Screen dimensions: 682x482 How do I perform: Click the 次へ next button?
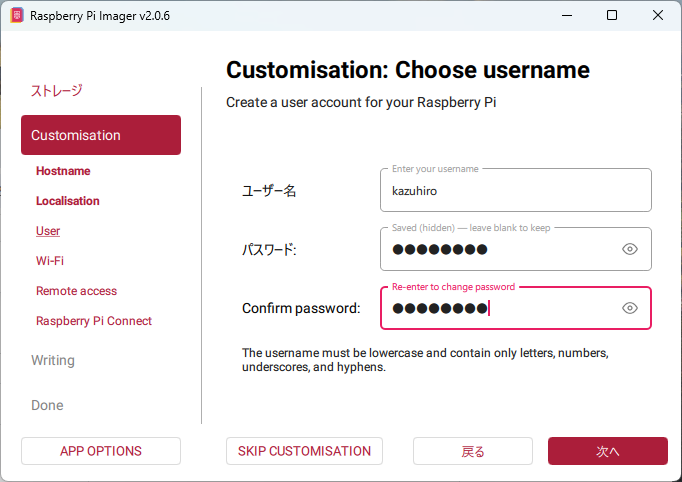click(607, 451)
